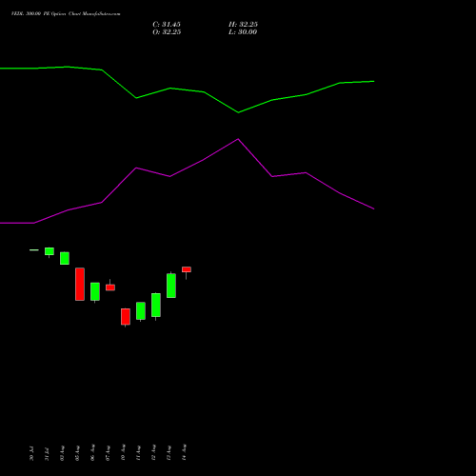Select the 31 Jul date axis label

pos(47,453)
